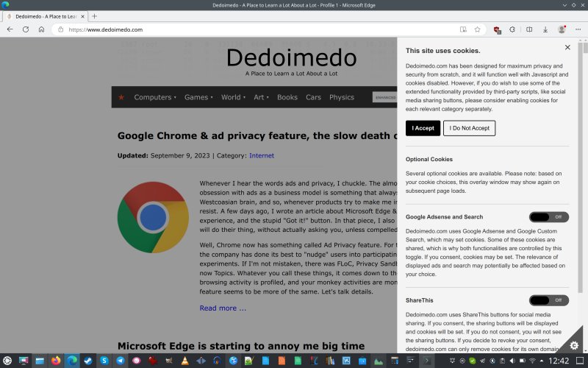Viewport: 588px width, 368px height.
Task: Toggle Google Adsense and Search cookies switch
Action: pos(548,217)
